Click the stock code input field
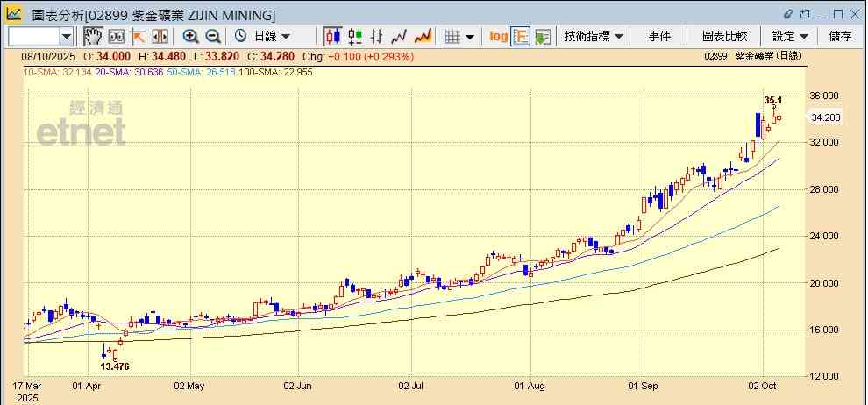The width and height of the screenshot is (868, 405). pyautogui.click(x=33, y=36)
